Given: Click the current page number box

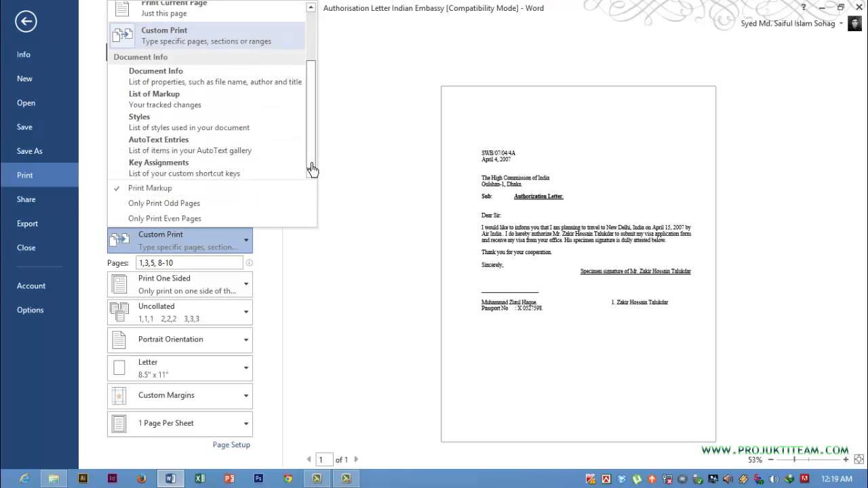Looking at the screenshot, I should [x=324, y=460].
